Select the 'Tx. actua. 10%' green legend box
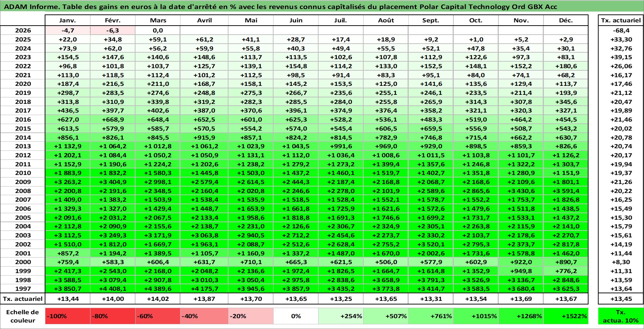The width and height of the screenshot is (644, 329). [x=621, y=316]
